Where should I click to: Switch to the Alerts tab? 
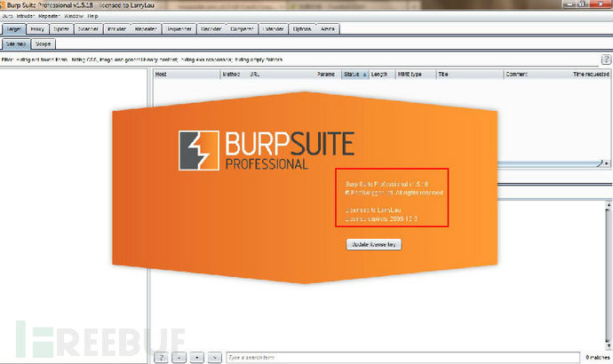click(x=328, y=29)
